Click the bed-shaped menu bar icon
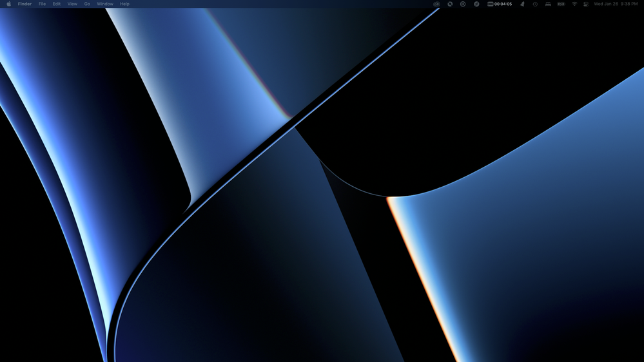Screen dimensions: 644x362 click(548, 4)
